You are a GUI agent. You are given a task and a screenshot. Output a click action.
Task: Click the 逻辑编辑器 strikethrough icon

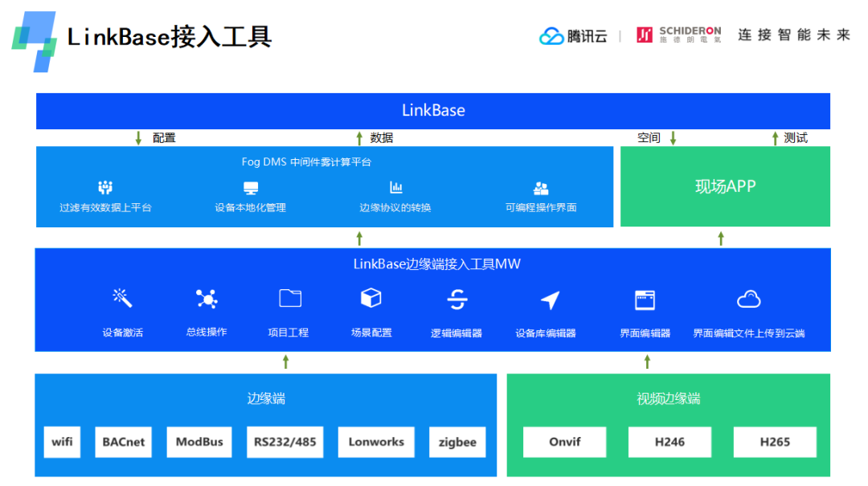[457, 300]
